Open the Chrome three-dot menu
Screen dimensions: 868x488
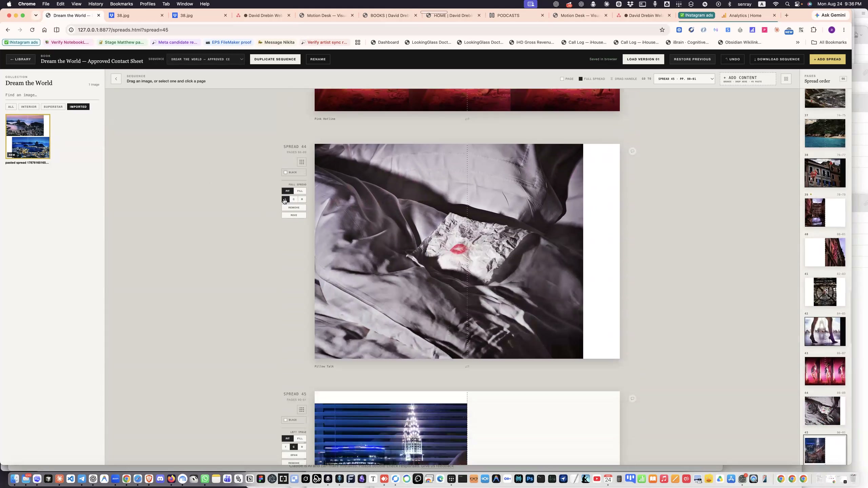(x=844, y=30)
